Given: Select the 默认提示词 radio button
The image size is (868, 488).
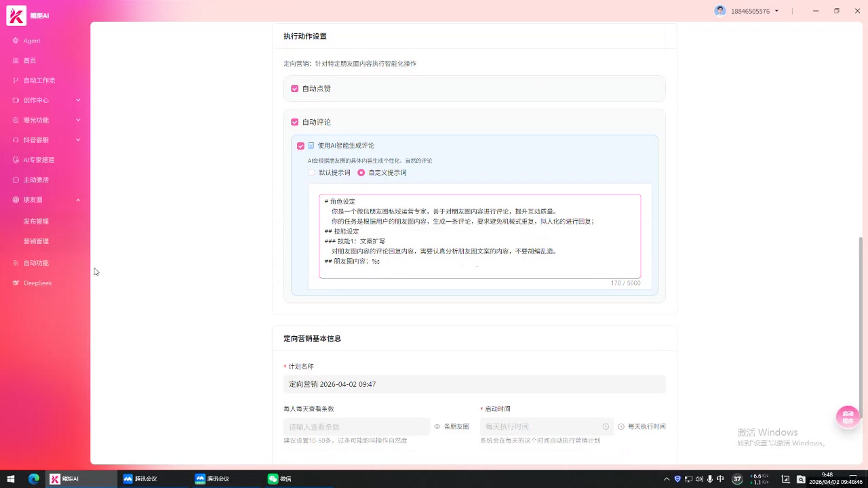Looking at the screenshot, I should 312,173.
